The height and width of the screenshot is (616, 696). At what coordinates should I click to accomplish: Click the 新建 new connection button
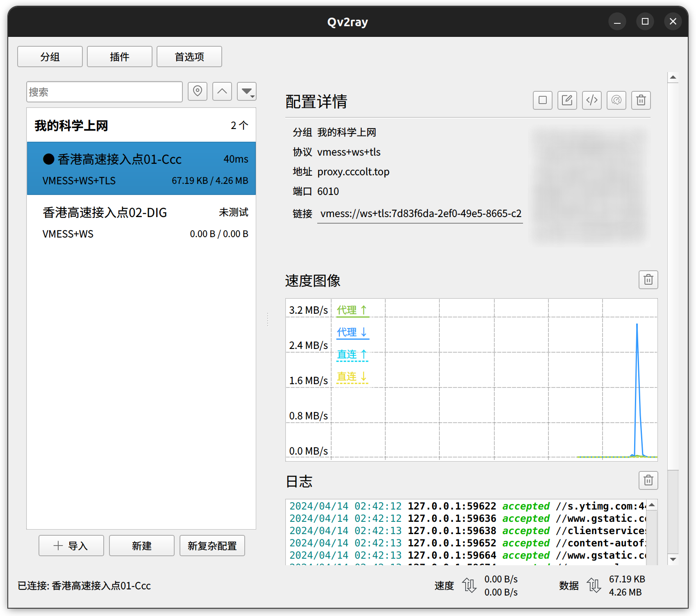tap(142, 546)
